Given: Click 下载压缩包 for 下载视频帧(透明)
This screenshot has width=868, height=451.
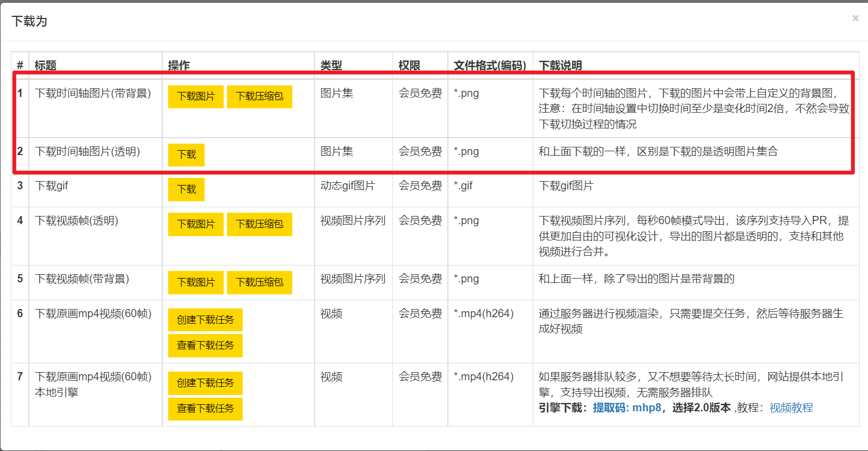Looking at the screenshot, I should 259,224.
